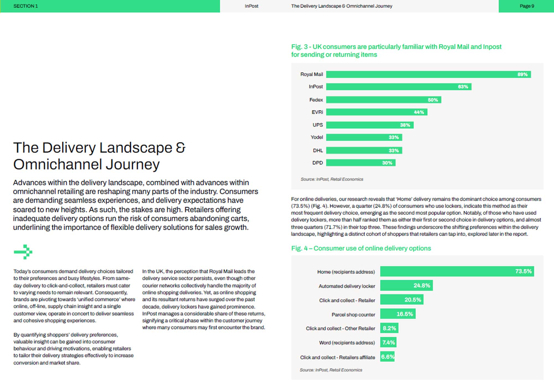Click the Parcel shop counter 16.5% bar

click(397, 314)
